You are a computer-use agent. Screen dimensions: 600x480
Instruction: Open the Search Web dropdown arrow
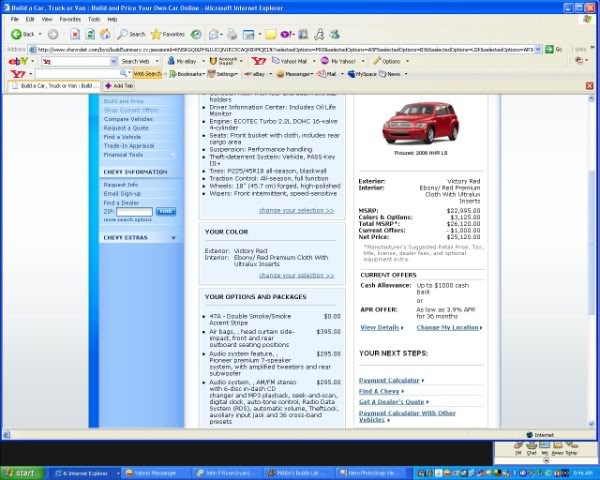(157, 61)
